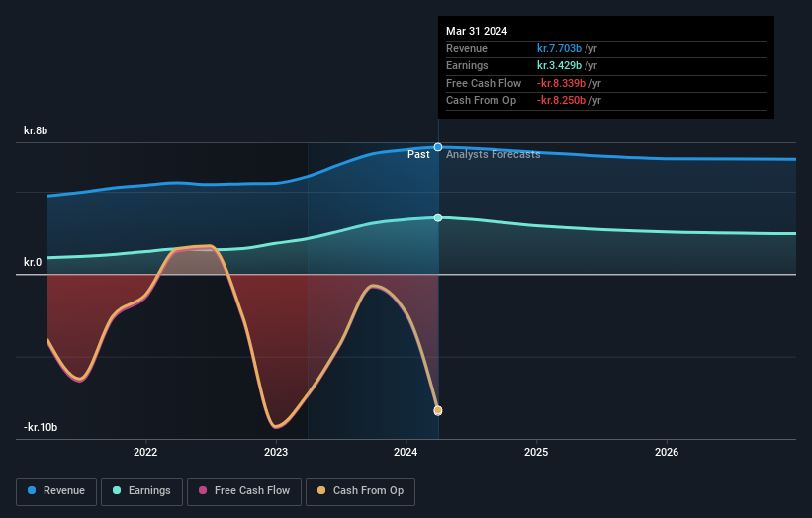The image size is (812, 518).
Task: Click the 'Mar 31 2024' tooltip date
Action: pyautogui.click(x=477, y=31)
